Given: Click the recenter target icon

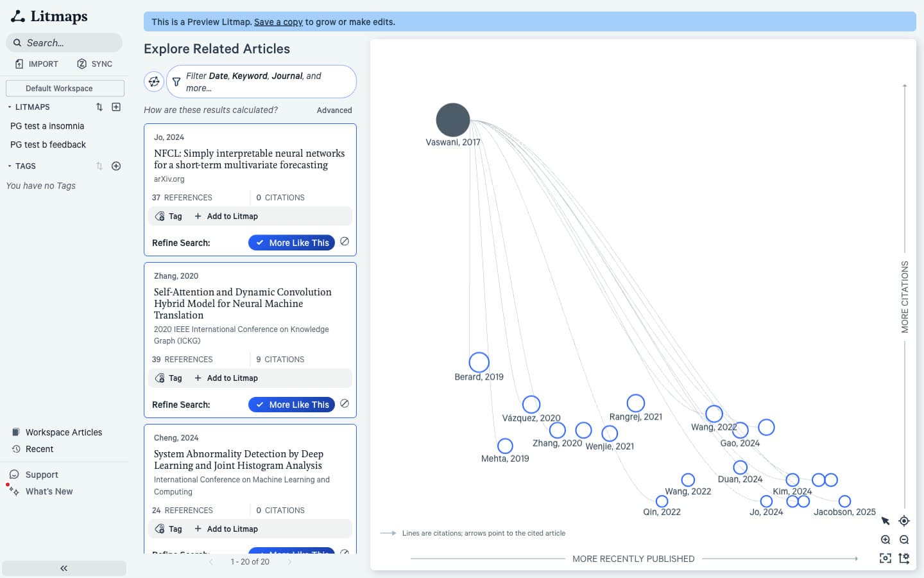Looking at the screenshot, I should [x=904, y=521].
